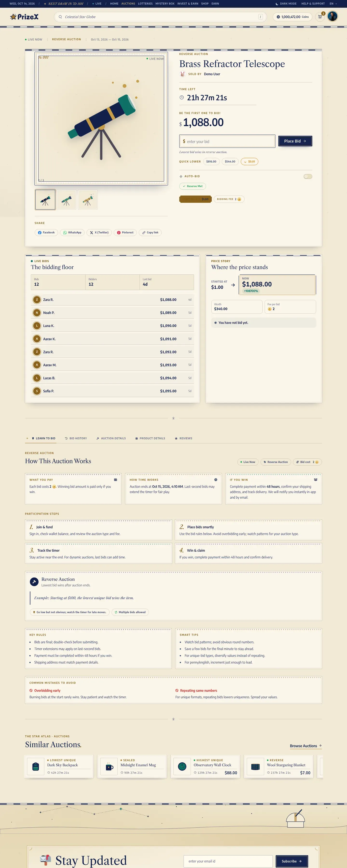Click Luna K.'s bidder avatar
347x868 pixels.
[x=37, y=326]
